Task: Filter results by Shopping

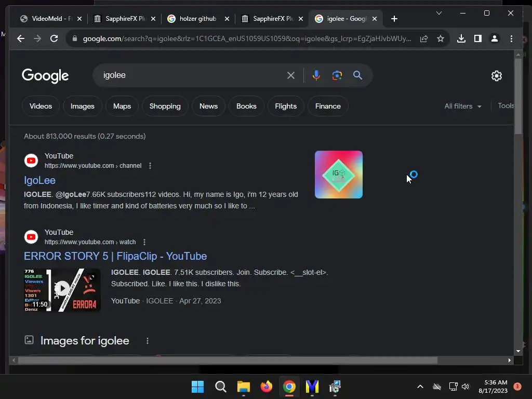Action: tap(165, 106)
